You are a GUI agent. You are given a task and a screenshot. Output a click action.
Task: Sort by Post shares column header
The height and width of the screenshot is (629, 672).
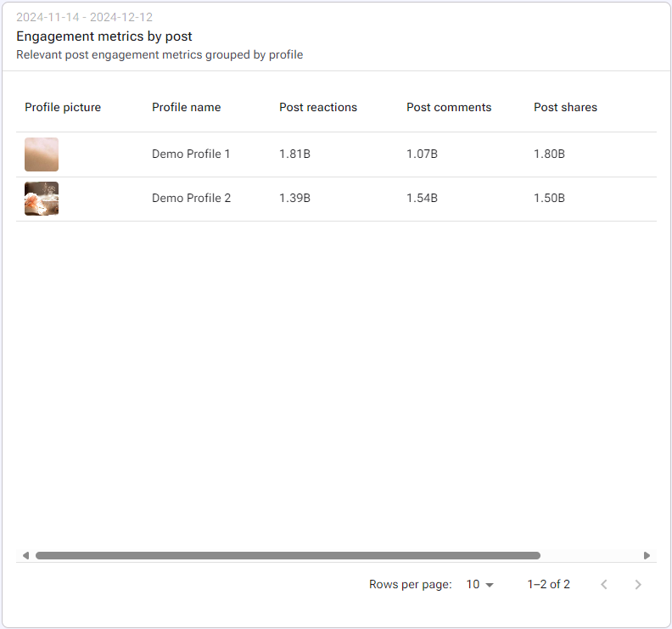pos(565,107)
